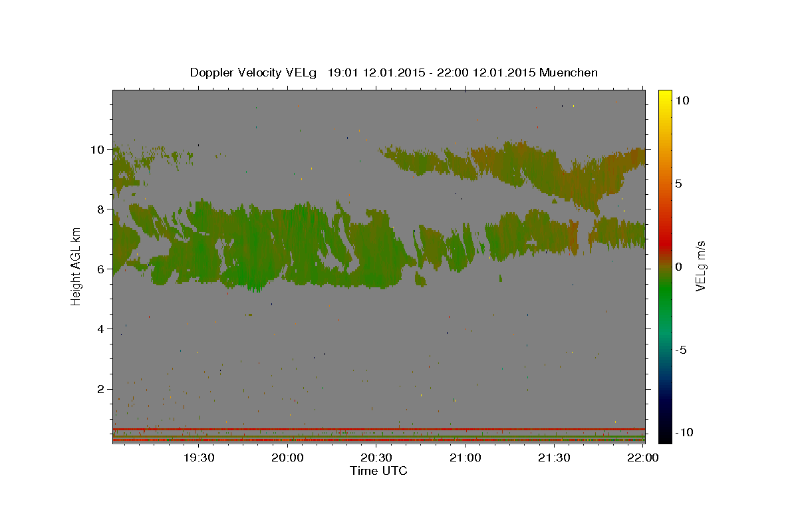Screen dimensions: 798x532
Task: Click the height axis label 10
Action: pyautogui.click(x=98, y=149)
